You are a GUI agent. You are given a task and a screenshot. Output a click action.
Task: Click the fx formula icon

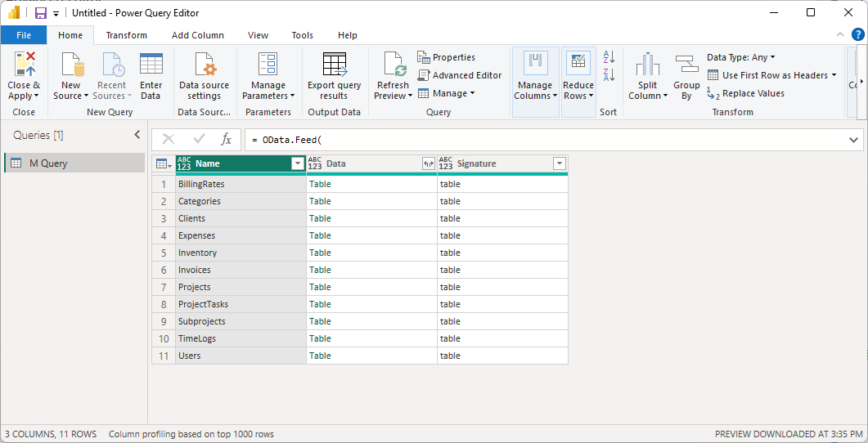click(x=226, y=140)
